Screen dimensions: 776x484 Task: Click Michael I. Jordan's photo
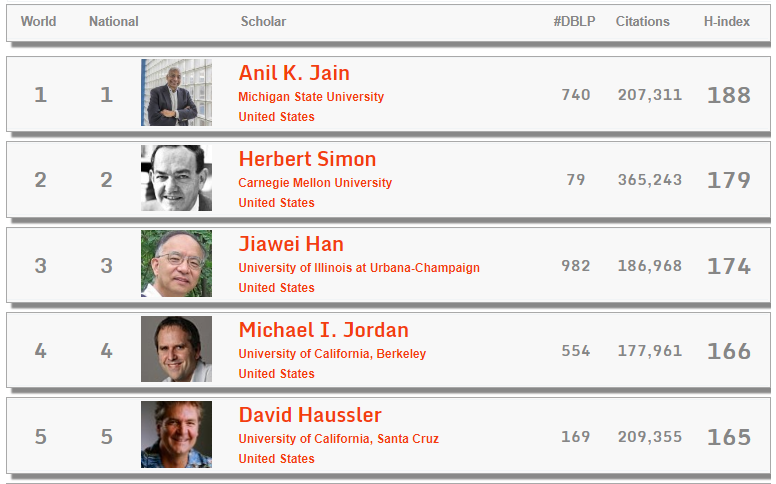point(176,349)
